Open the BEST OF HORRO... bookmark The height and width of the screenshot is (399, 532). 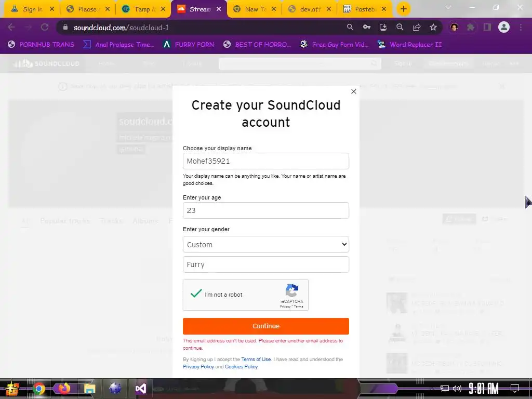pos(257,45)
